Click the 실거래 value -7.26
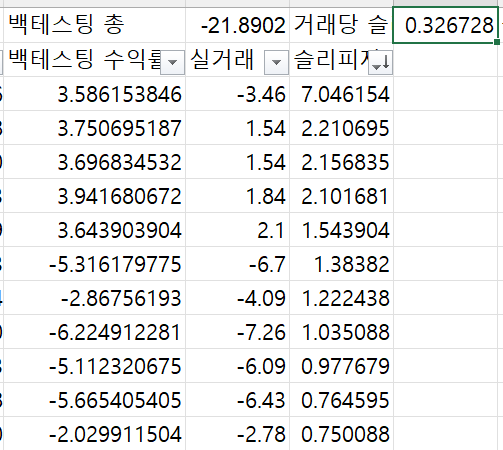Screen dimensions: 503x450 coord(237,332)
